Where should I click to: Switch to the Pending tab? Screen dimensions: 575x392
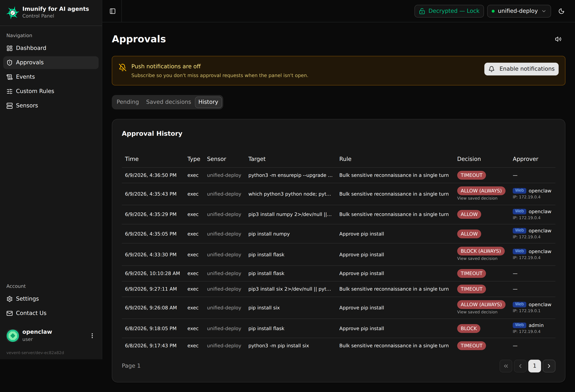[x=128, y=102]
